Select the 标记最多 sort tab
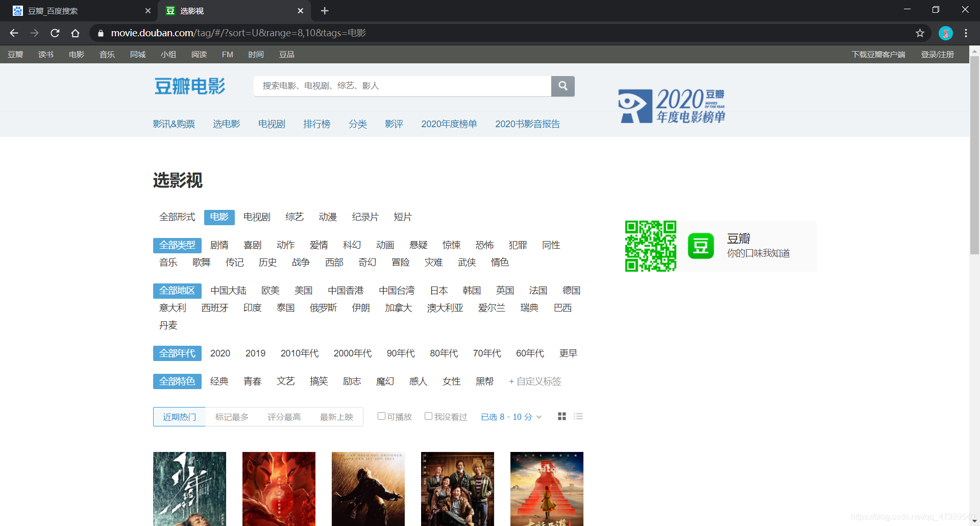This screenshot has width=980, height=526. pos(232,417)
